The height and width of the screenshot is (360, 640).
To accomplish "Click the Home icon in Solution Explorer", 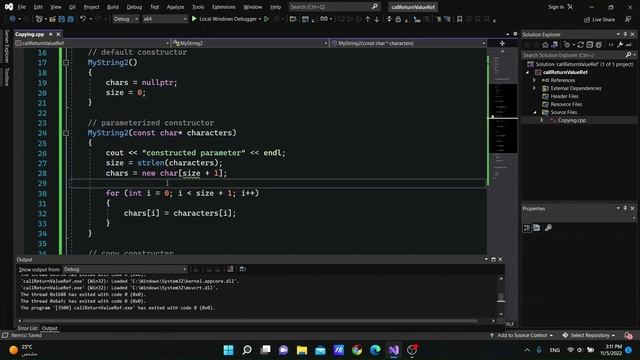I will click(x=545, y=45).
